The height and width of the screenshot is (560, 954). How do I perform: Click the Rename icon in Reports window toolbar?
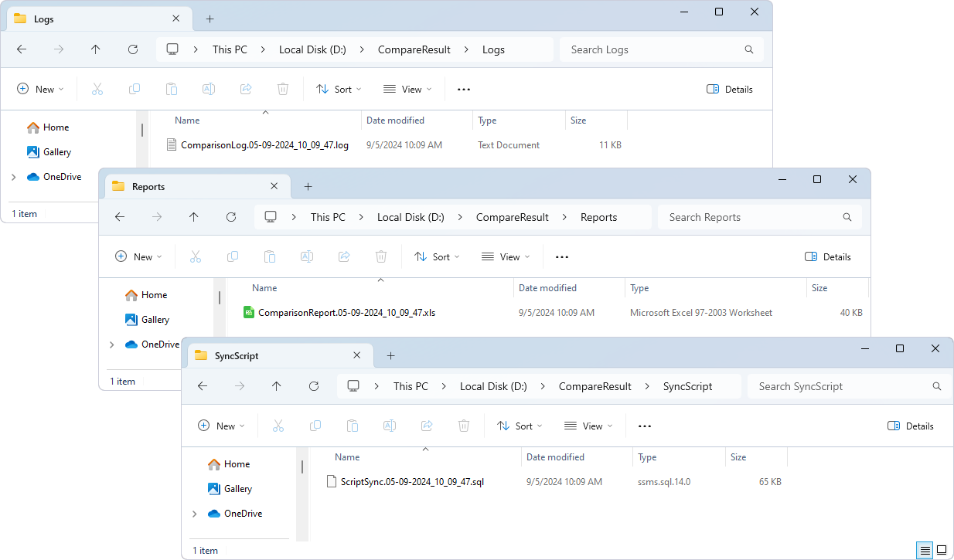point(307,256)
